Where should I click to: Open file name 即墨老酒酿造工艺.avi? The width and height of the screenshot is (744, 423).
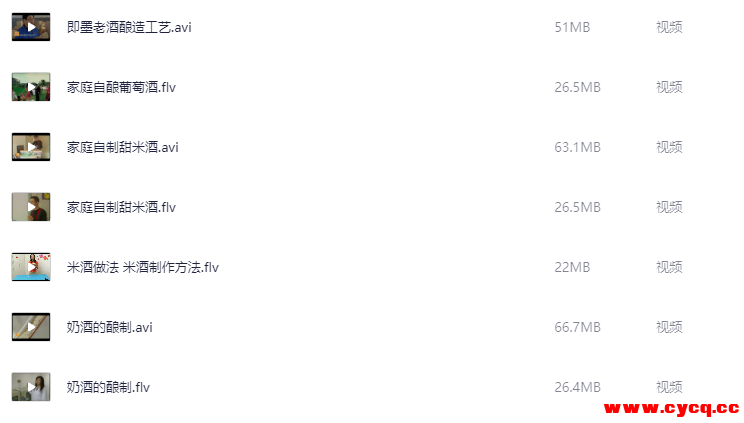pyautogui.click(x=129, y=27)
